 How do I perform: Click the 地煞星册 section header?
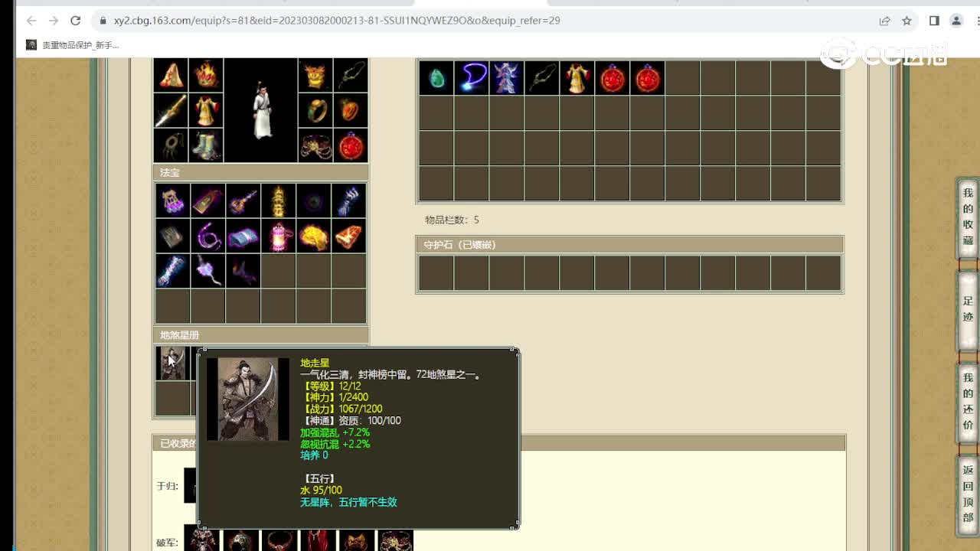point(261,335)
